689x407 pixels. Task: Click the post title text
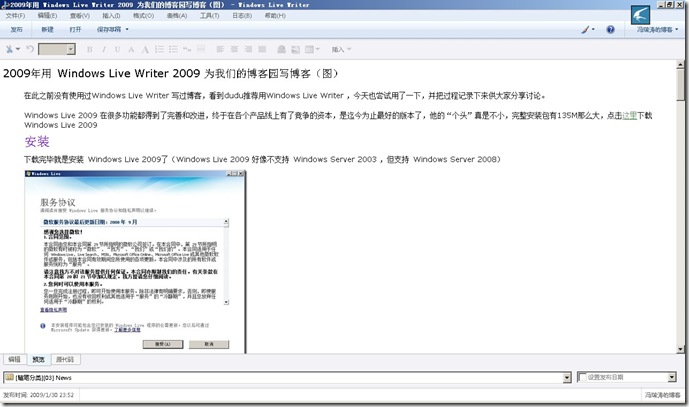[x=170, y=73]
